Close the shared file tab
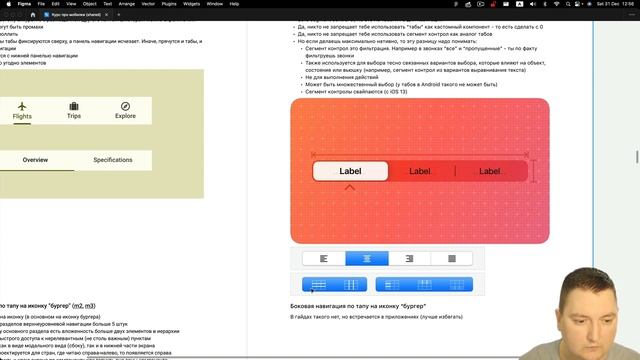 click(107, 15)
